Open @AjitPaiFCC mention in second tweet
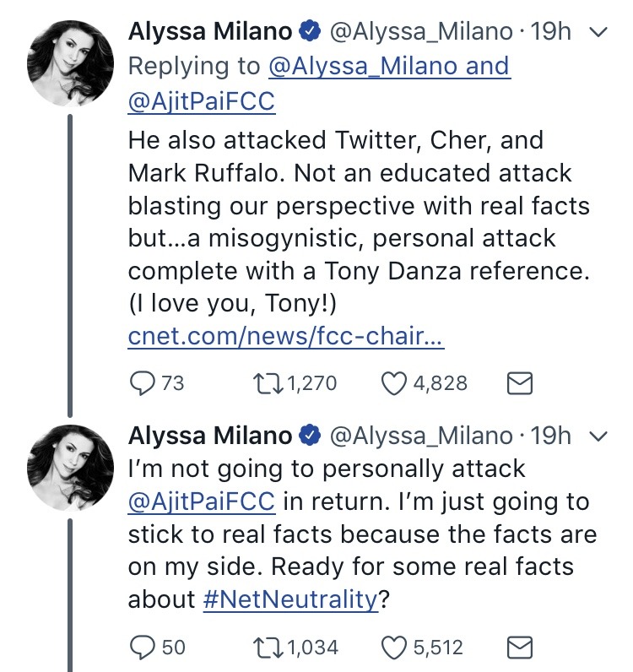The width and height of the screenshot is (633, 672). pos(202,501)
